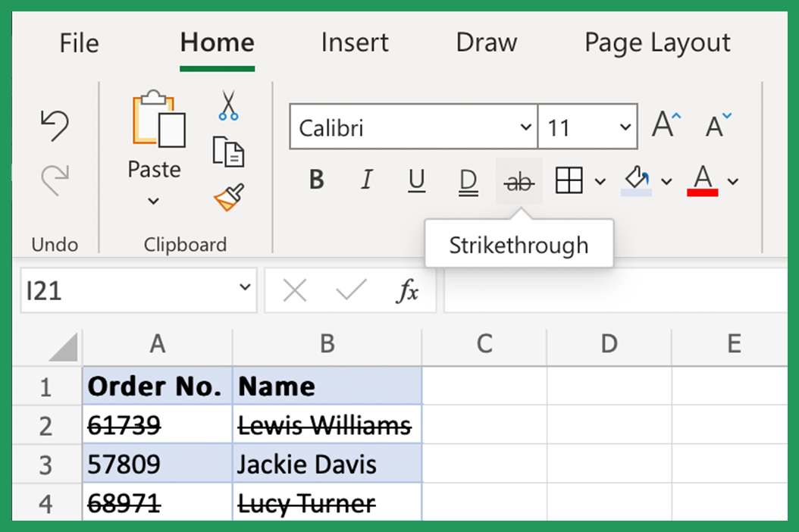Screen dimensions: 799x532
Task: Select cell B3 containing Jackie Davis
Action: tap(327, 464)
